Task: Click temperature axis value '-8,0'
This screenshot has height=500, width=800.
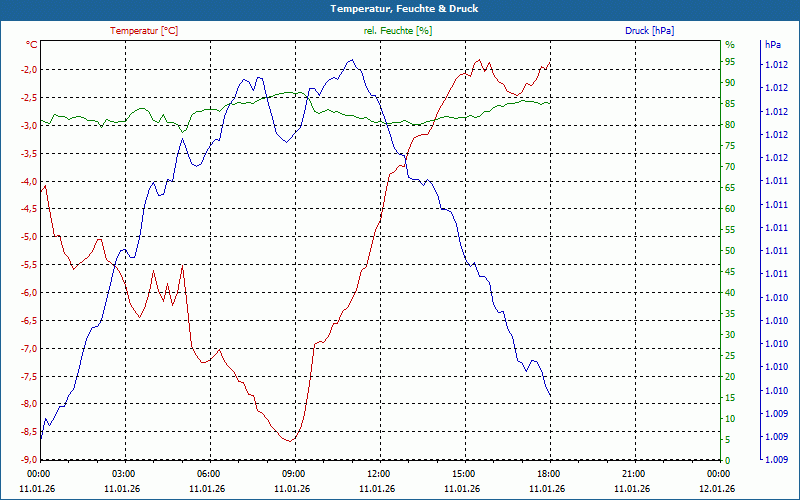Action: click(x=29, y=404)
